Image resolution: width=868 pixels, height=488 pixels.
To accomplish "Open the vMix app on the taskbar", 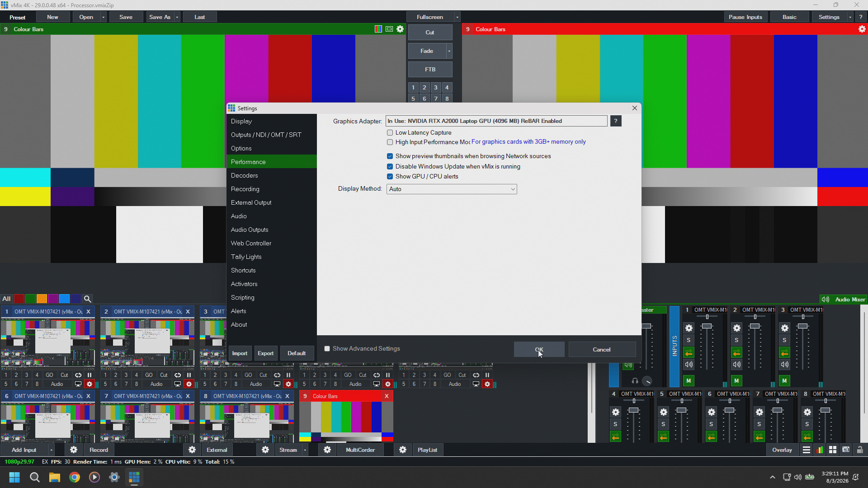I will click(134, 477).
